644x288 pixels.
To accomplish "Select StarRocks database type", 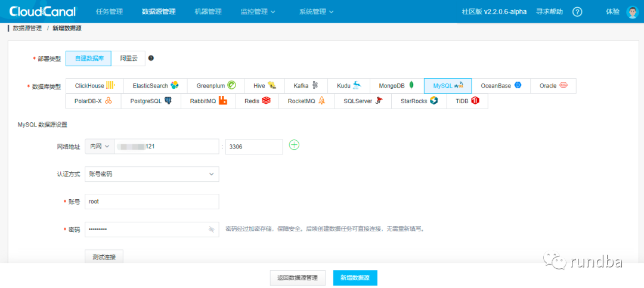I will [x=419, y=101].
